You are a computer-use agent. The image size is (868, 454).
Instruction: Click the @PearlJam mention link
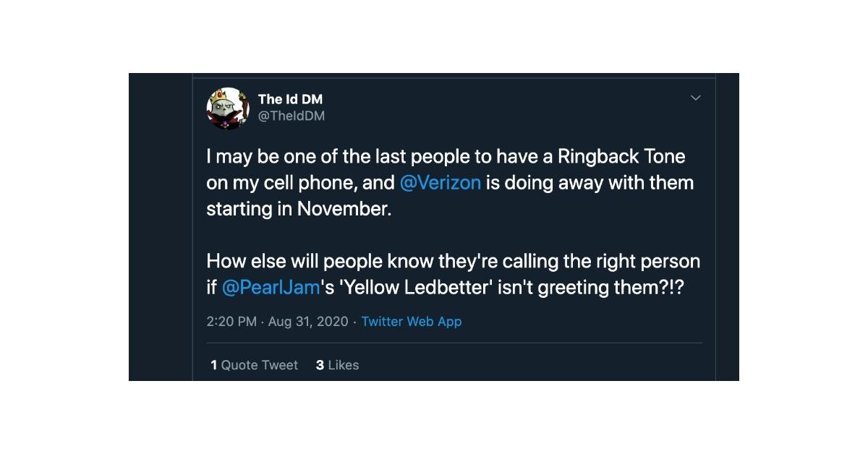(271, 287)
